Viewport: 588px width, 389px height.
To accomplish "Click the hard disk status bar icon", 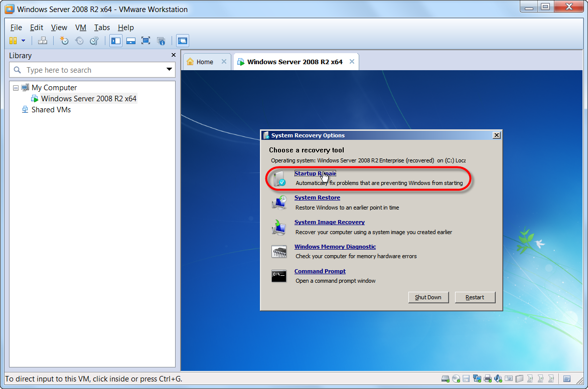I will tap(445, 378).
